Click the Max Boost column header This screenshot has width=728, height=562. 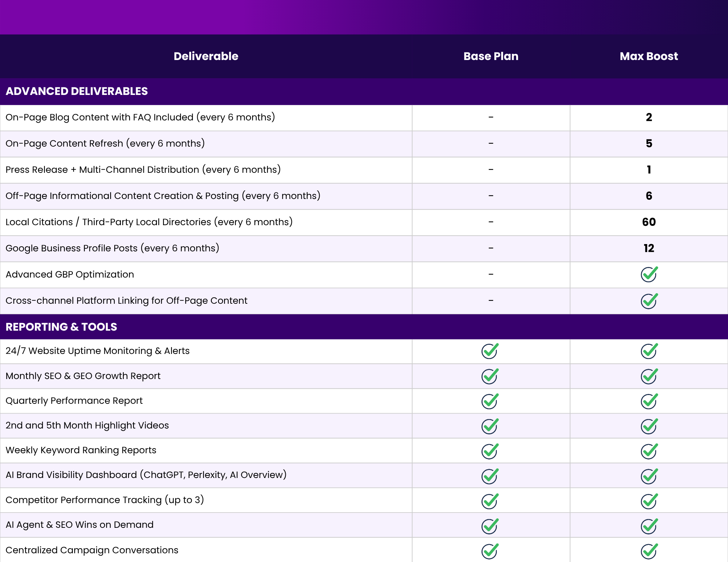649,56
